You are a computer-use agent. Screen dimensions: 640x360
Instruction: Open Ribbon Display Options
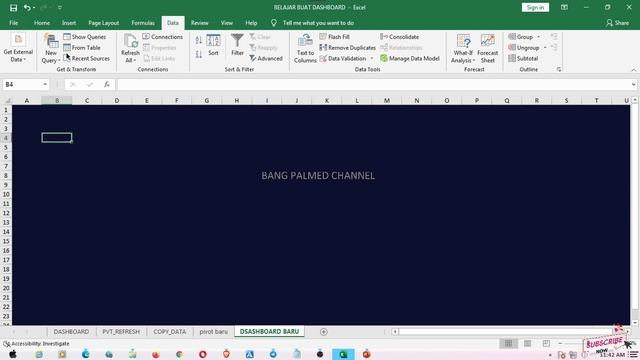coord(564,7)
